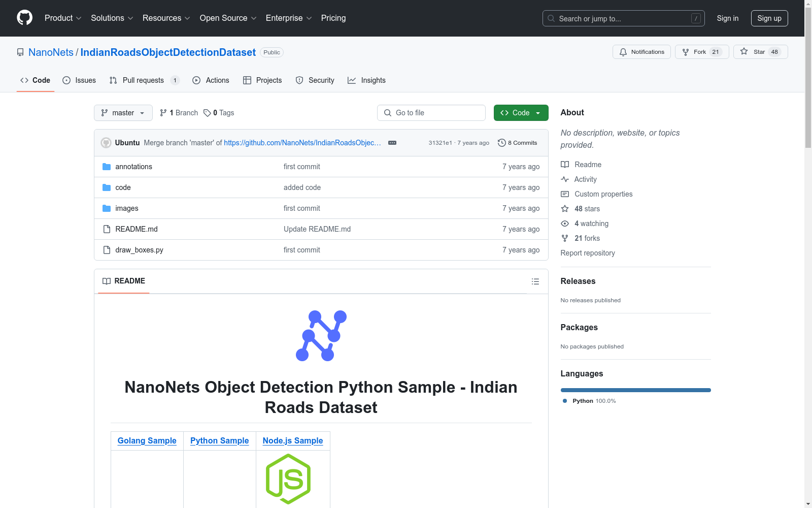Open the Insights tab
Screen dimensions: 812x508
[x=366, y=80]
